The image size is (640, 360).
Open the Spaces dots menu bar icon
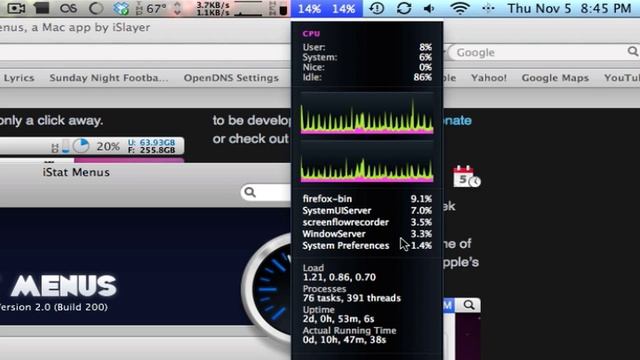(x=488, y=8)
